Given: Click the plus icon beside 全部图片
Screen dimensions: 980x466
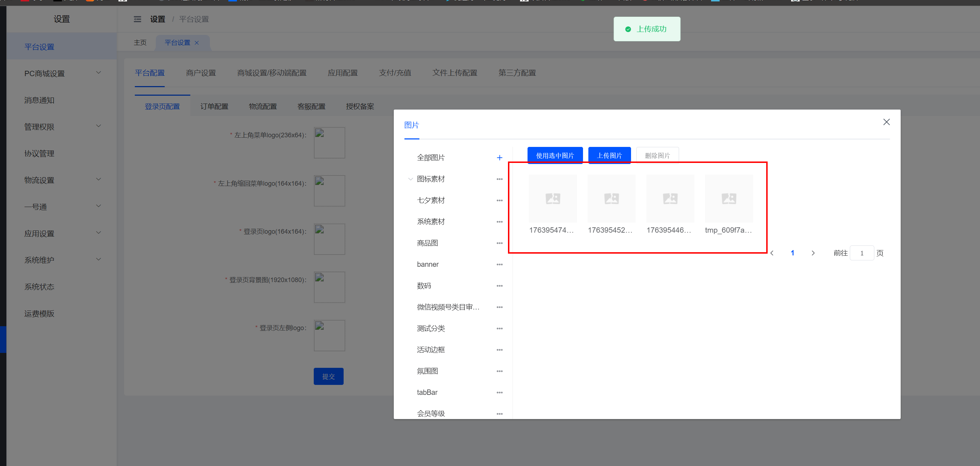Looking at the screenshot, I should [499, 158].
